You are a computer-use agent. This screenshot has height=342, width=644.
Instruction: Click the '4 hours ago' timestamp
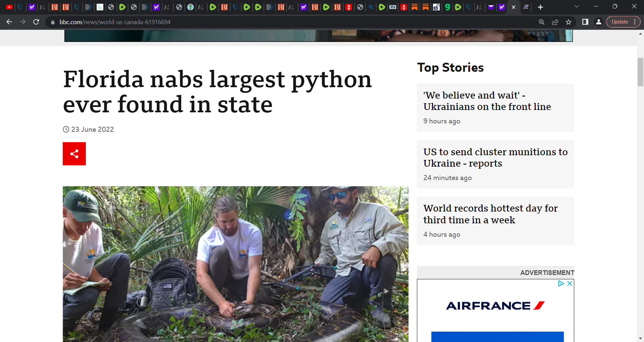[442, 234]
